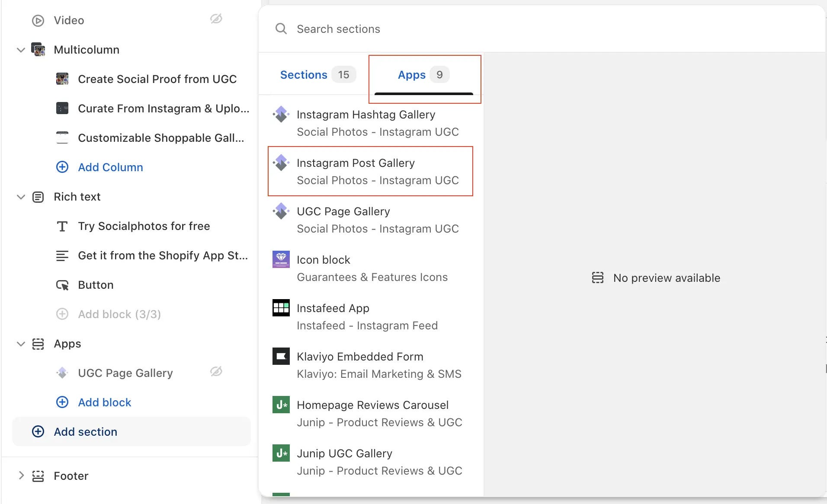
Task: Click the T heading icon for Try Socialphotos
Action: (x=62, y=226)
